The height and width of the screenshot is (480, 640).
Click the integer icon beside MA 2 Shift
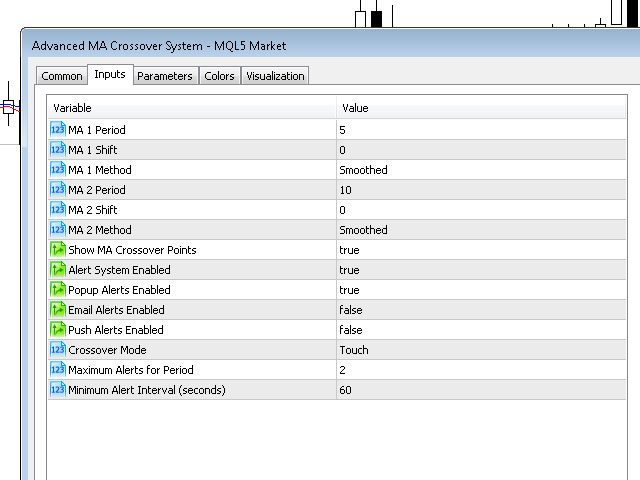pos(58,209)
